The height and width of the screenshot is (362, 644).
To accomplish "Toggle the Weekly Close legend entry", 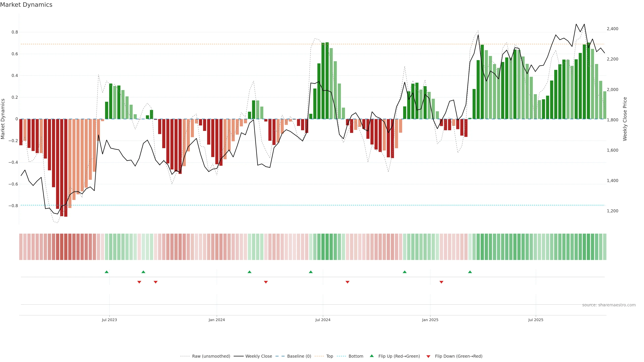I will coord(258,356).
